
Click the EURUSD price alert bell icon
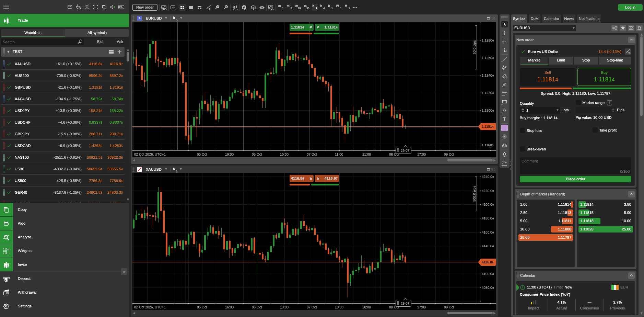click(639, 28)
